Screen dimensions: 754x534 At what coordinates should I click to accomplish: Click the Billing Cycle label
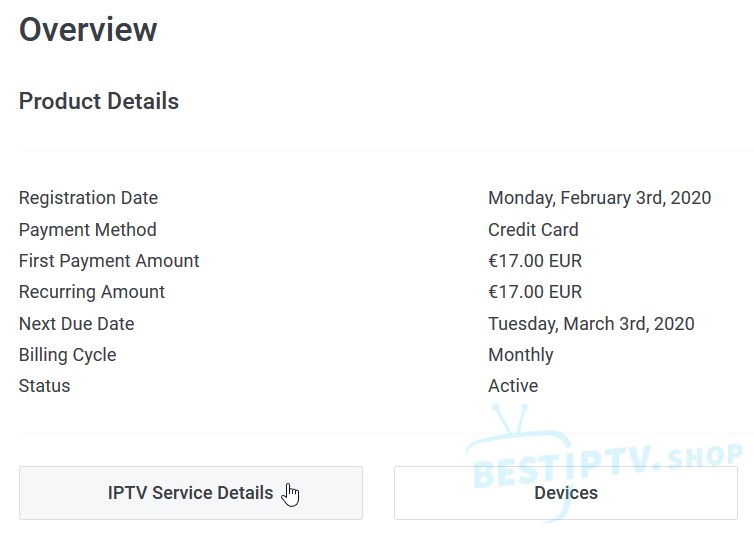pos(67,355)
